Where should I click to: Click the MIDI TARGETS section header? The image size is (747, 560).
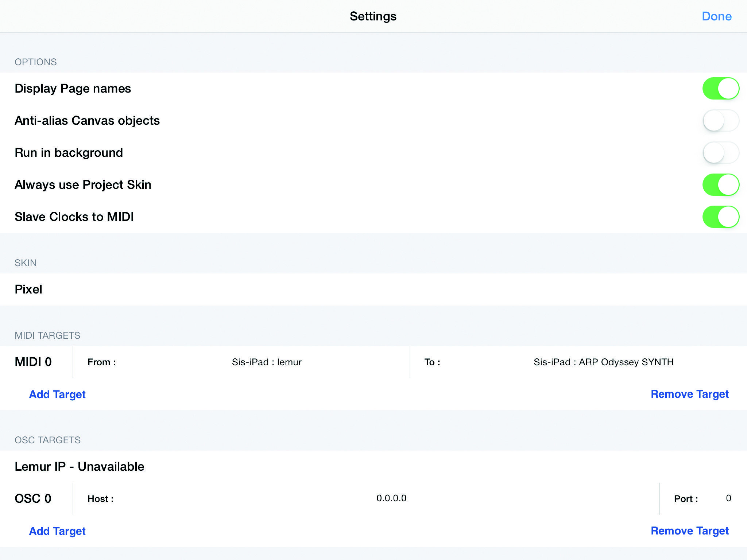[47, 335]
